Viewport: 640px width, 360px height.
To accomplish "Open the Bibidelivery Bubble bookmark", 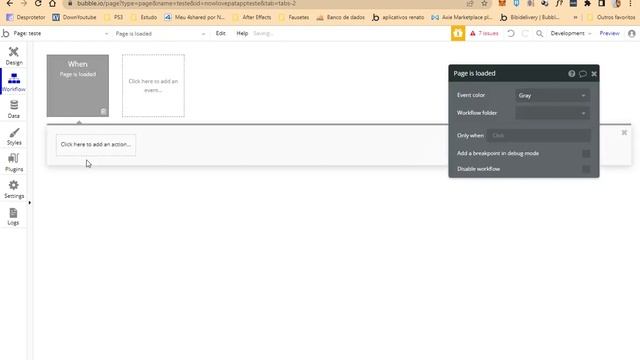I will click(530, 18).
